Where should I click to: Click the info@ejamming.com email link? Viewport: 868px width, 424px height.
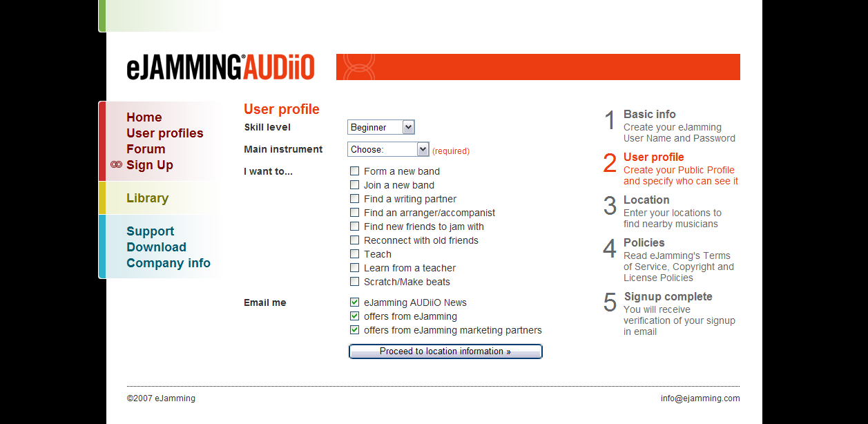[700, 398]
